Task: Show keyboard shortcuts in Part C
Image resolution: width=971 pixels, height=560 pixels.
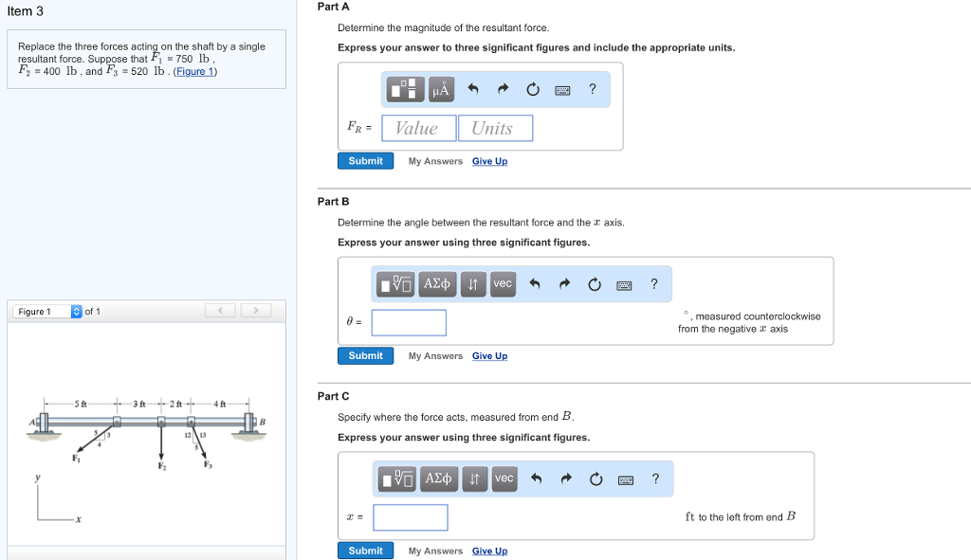Action: [626, 480]
